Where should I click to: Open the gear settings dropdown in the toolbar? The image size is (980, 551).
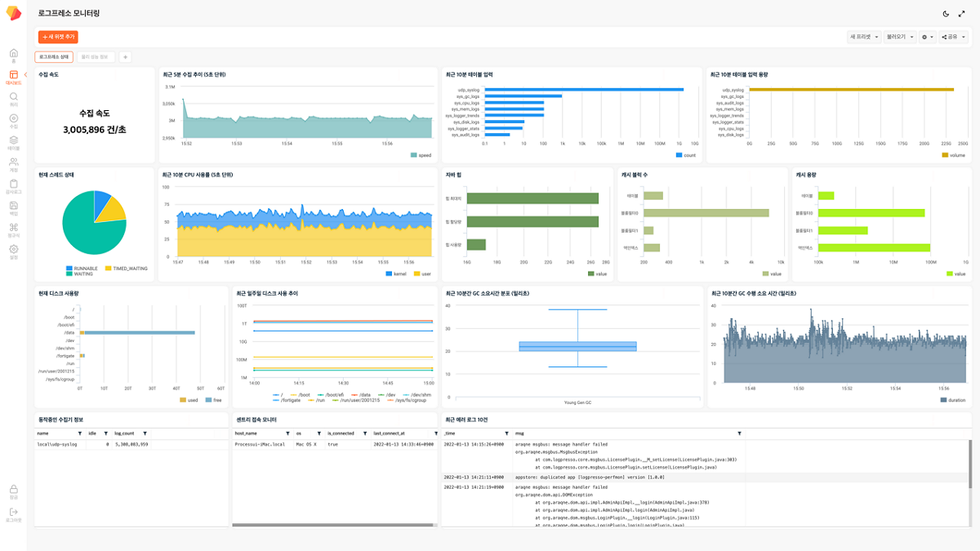pos(927,37)
